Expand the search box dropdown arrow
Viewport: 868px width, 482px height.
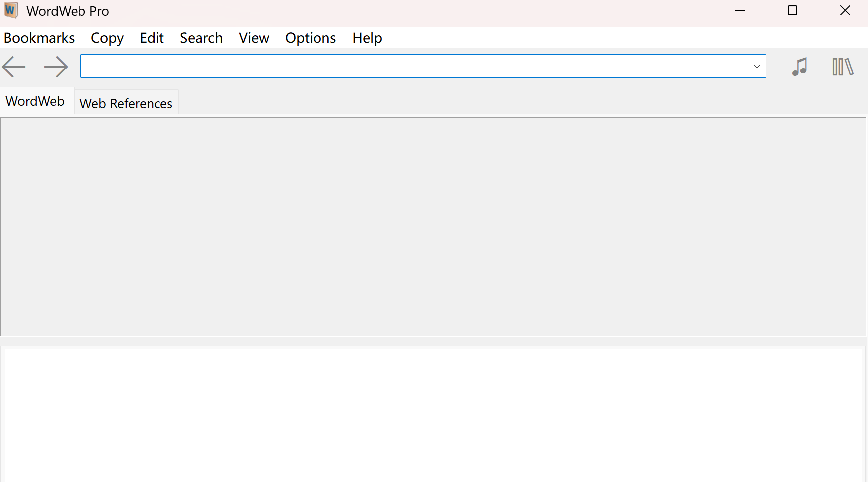click(757, 66)
